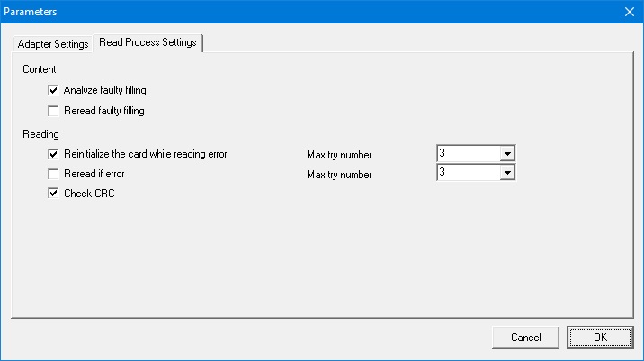Select the Read Process Settings tab
The height and width of the screenshot is (361, 644).
pyautogui.click(x=148, y=43)
